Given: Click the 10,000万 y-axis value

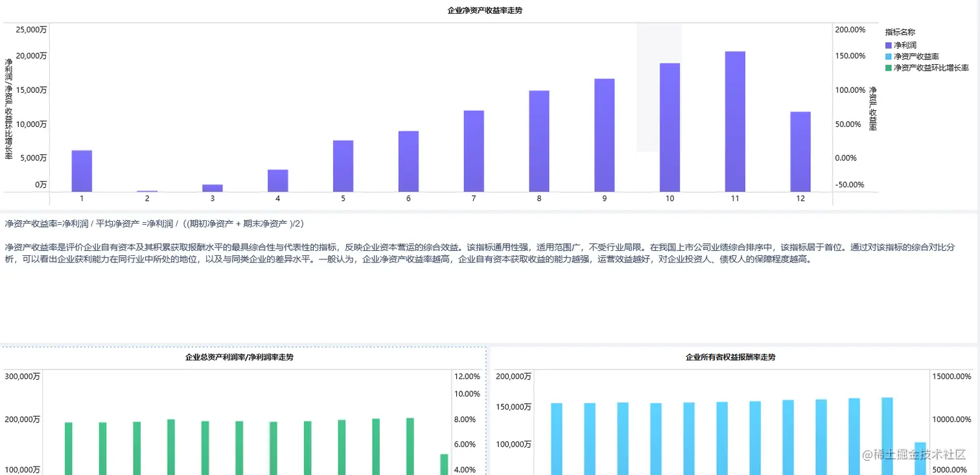Looking at the screenshot, I should click(x=31, y=124).
